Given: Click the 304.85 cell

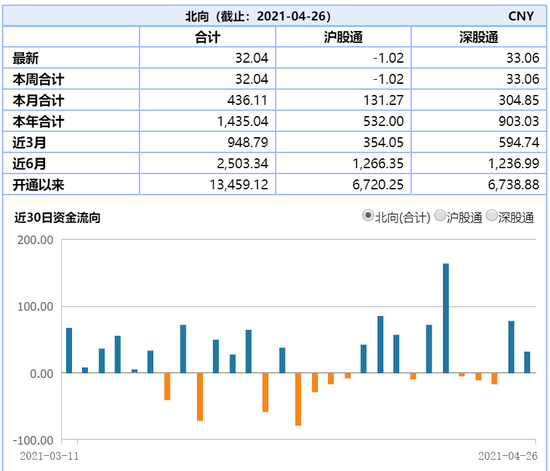Looking at the screenshot, I should (x=519, y=100).
